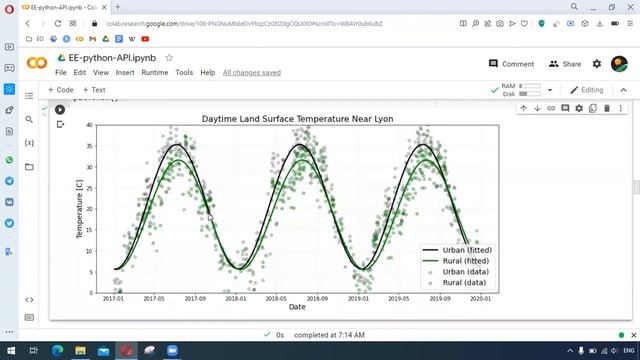
Task: Delete the cell with trash icon
Action: pyautogui.click(x=607, y=108)
